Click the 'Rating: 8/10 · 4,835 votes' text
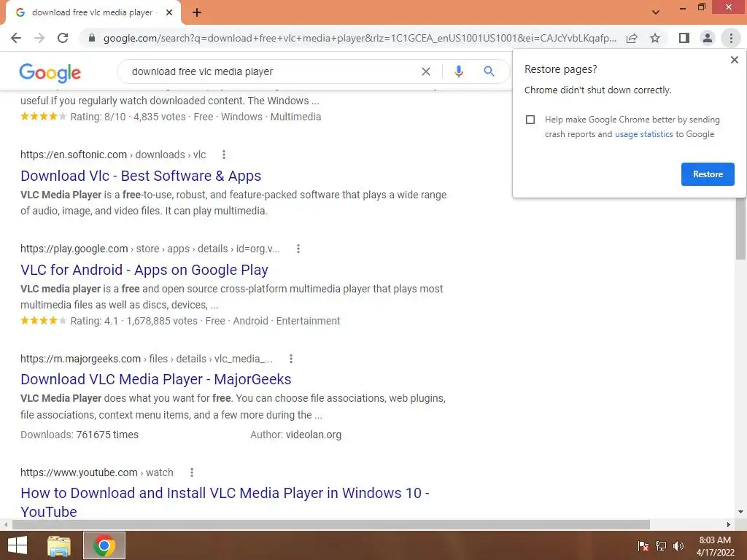 (x=128, y=117)
